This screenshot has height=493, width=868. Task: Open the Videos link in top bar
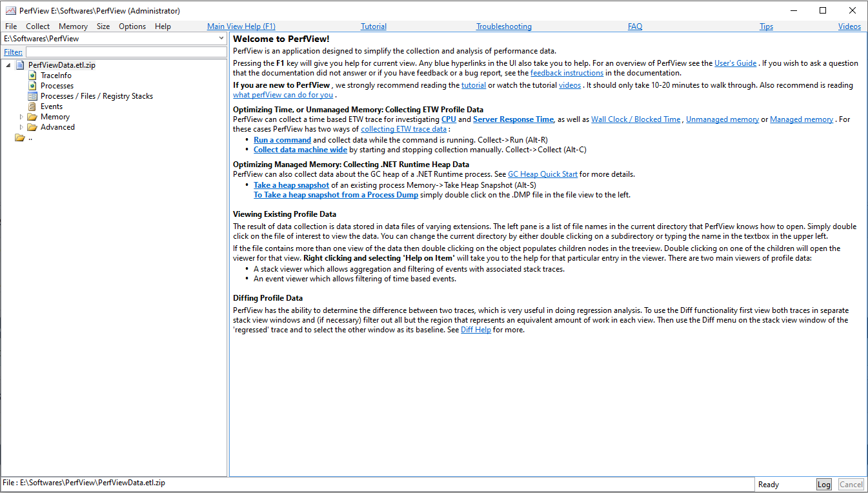point(849,26)
